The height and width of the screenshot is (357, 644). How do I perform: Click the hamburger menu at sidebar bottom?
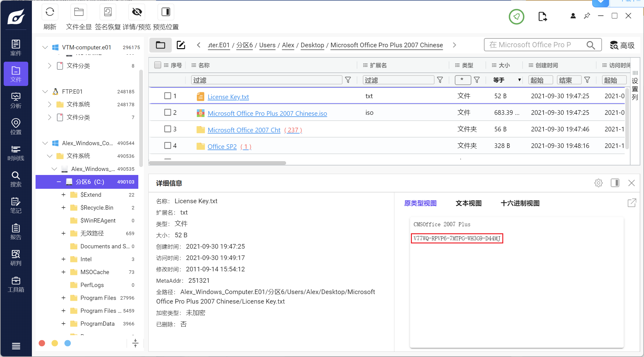16,346
